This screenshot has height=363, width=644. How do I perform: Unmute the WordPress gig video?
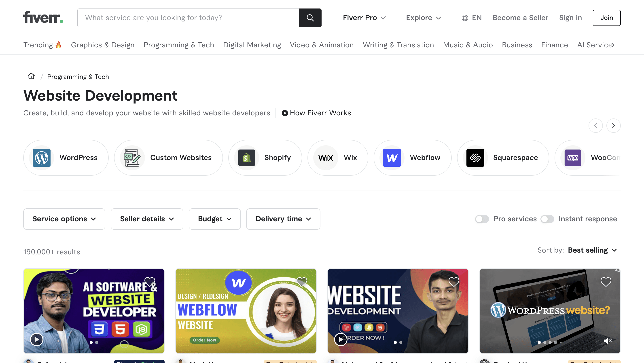tap(608, 341)
